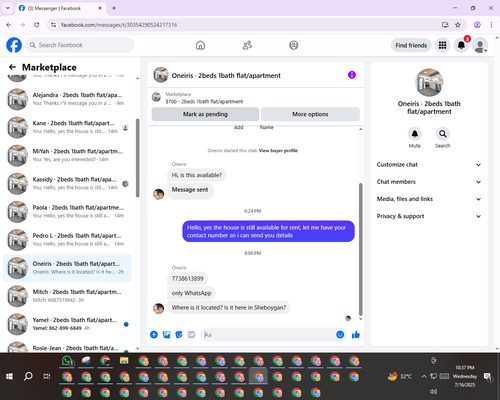Open the Chrome three-dot menu

click(491, 25)
